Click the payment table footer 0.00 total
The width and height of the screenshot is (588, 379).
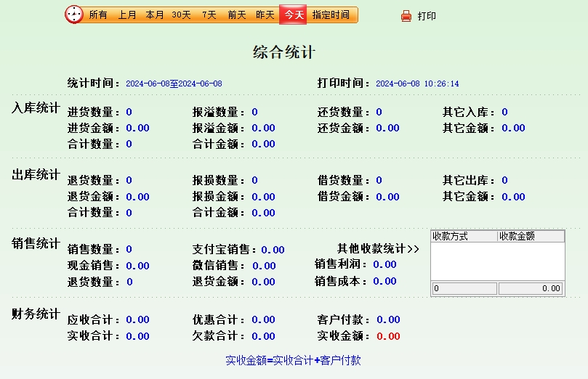[531, 289]
